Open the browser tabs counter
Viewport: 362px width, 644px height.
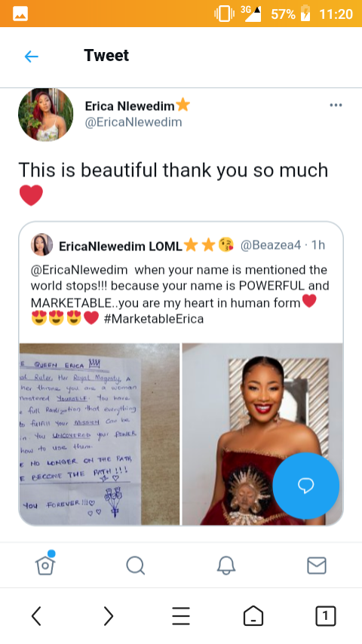326,616
